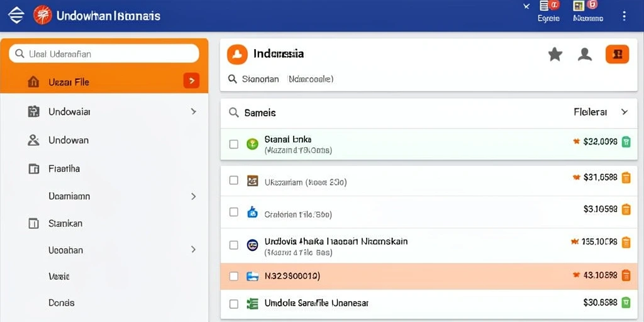Click the brown icon for Ukazariam row
The height and width of the screenshot is (322, 644).
[252, 180]
